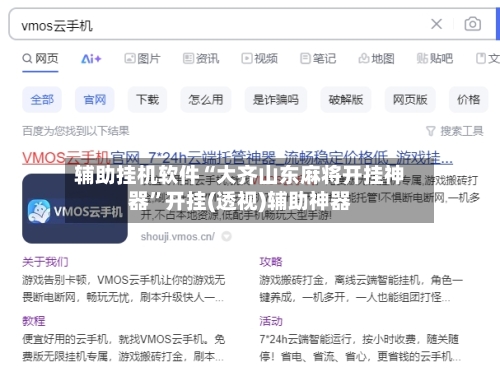
Task: Switch to the 视频 tab
Action: point(259,59)
